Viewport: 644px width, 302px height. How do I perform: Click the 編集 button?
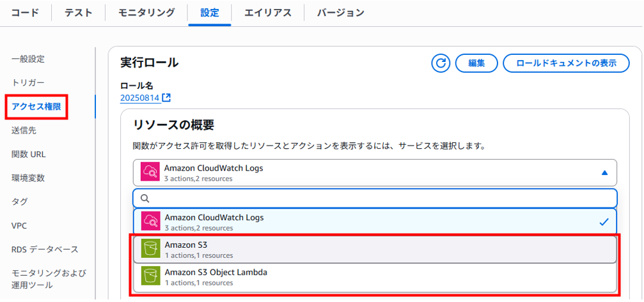click(x=476, y=63)
